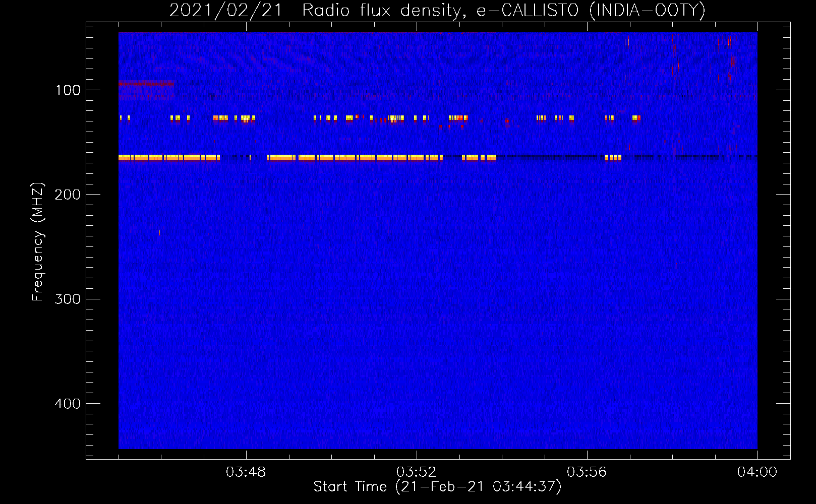The image size is (816, 504).
Task: Click the 03:56 time tick label
Action: (587, 472)
